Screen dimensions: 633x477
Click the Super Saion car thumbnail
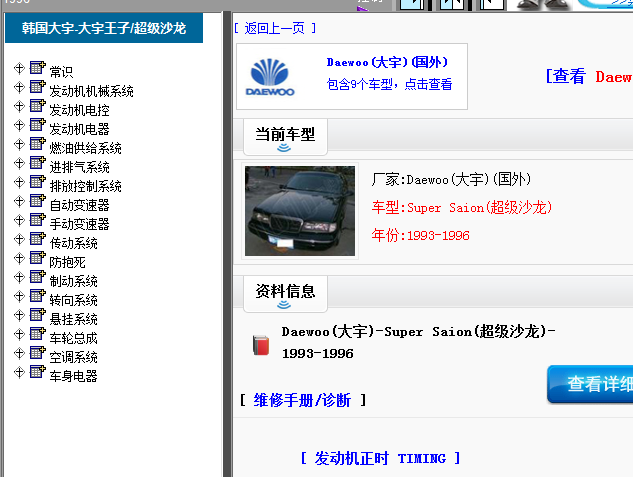[x=300, y=211]
